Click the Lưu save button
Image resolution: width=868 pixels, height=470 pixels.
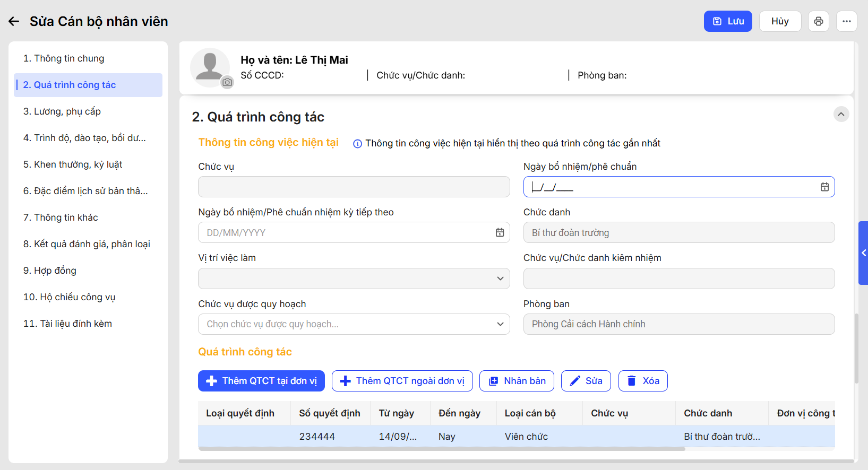(727, 21)
